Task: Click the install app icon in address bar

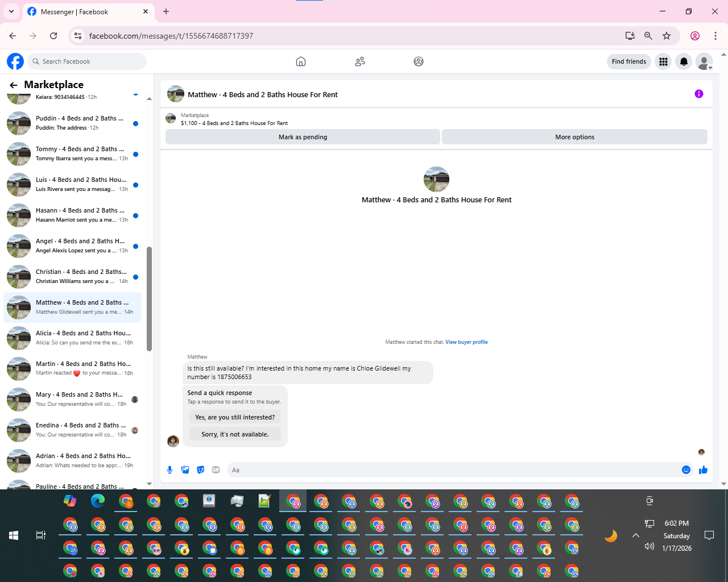Action: 630,36
